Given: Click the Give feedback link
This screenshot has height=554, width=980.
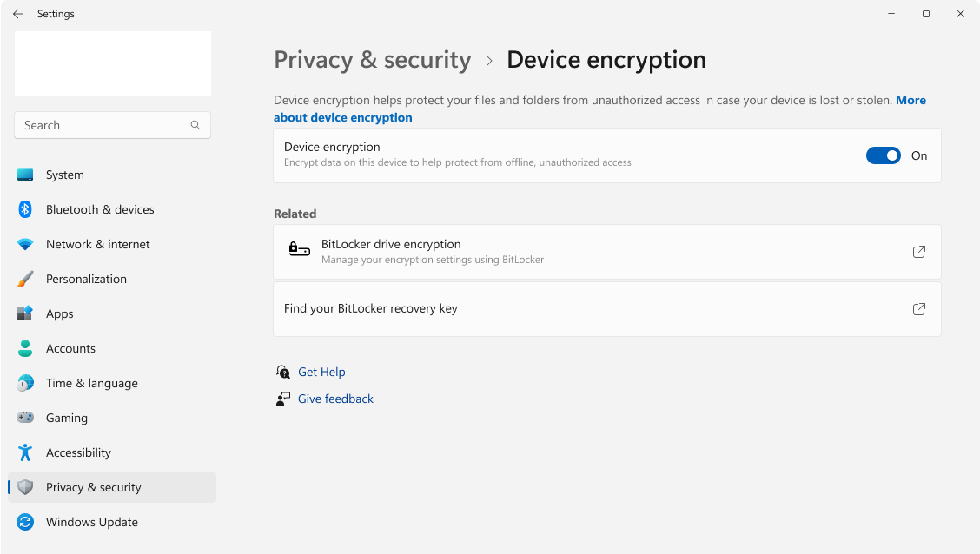Looking at the screenshot, I should click(x=335, y=399).
